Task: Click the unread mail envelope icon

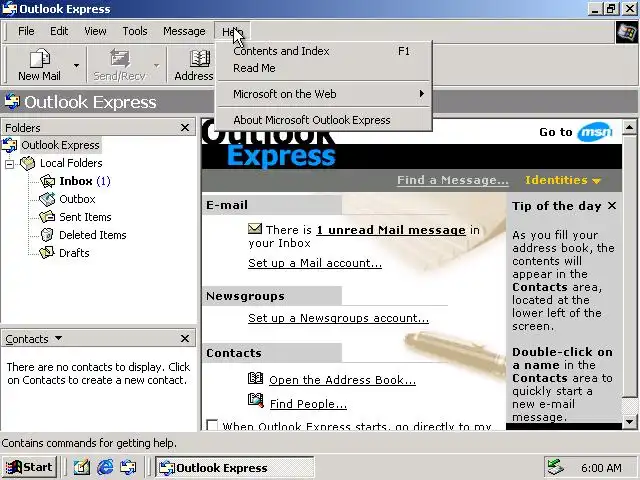Action: (x=255, y=229)
